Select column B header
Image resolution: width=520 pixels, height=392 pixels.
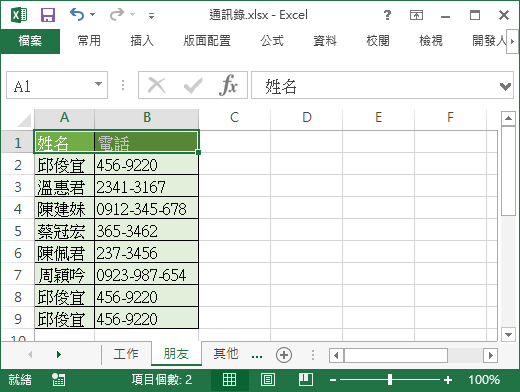point(147,117)
